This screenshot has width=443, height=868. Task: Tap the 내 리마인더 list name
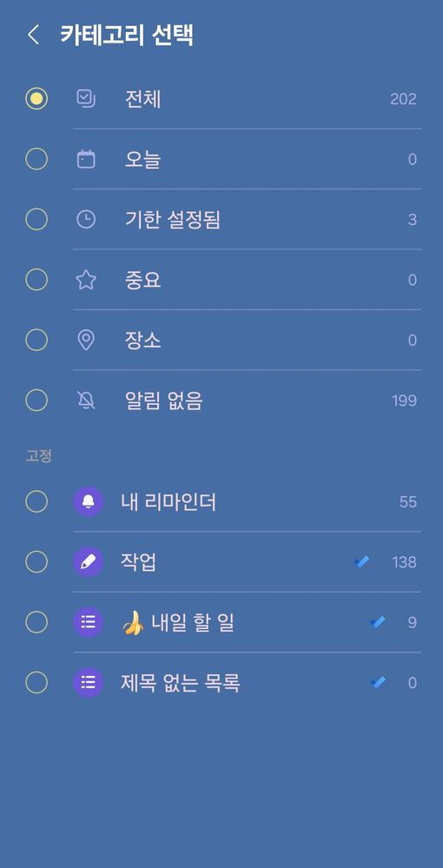[169, 502]
